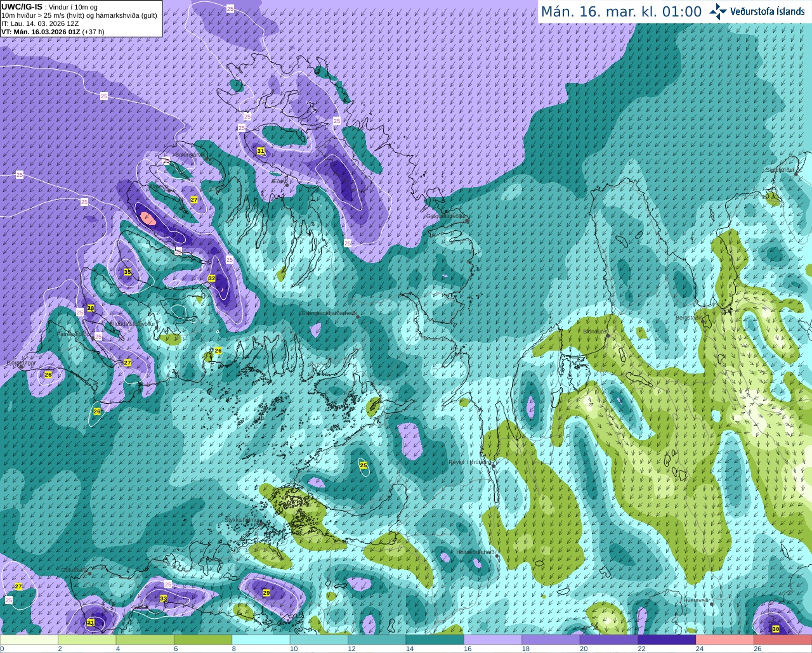This screenshot has height=653, width=812.
Task: Click the dark teal 14–16 legend swatch
Action: pos(435,640)
